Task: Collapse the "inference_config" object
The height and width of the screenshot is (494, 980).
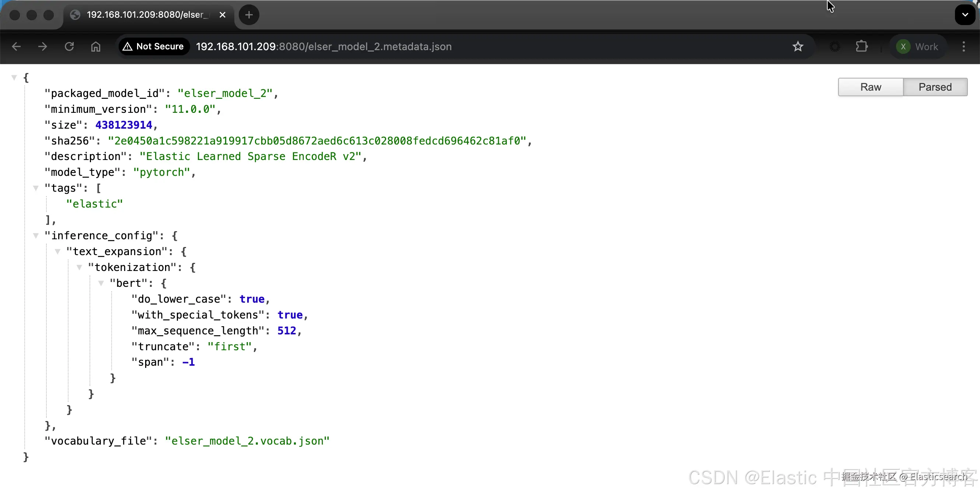Action: (x=36, y=236)
